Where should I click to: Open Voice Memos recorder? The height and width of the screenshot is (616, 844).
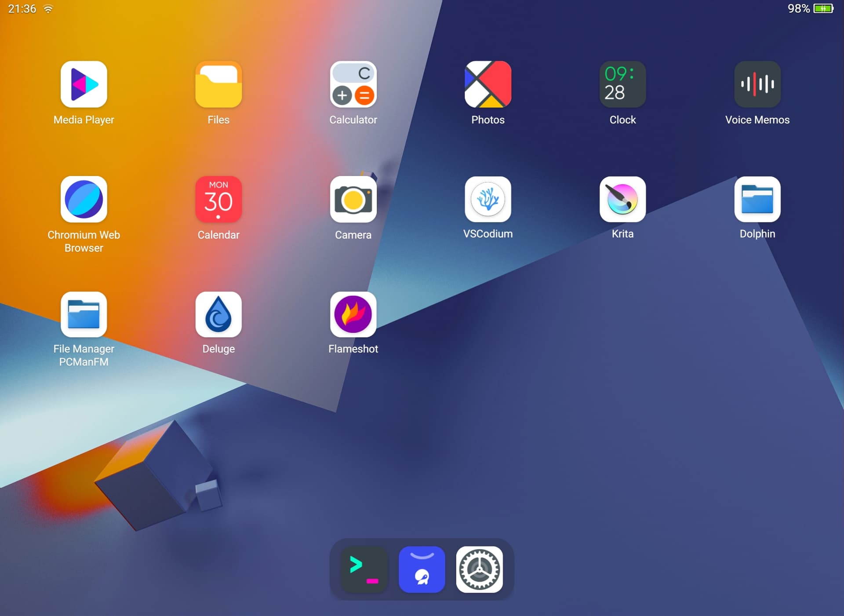pos(757,84)
